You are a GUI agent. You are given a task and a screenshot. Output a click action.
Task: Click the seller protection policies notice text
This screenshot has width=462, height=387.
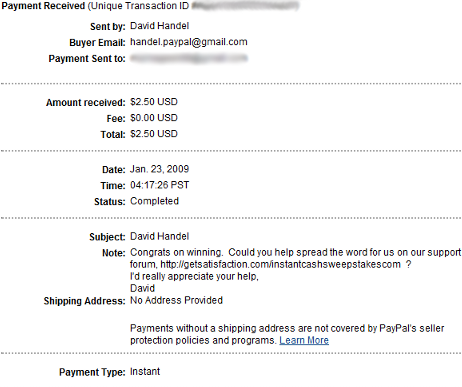tap(287, 334)
